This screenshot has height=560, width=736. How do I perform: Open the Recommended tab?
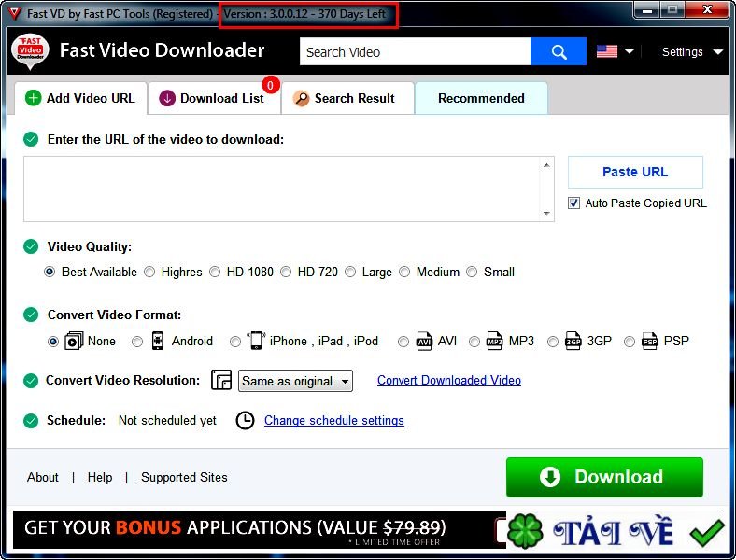click(481, 99)
